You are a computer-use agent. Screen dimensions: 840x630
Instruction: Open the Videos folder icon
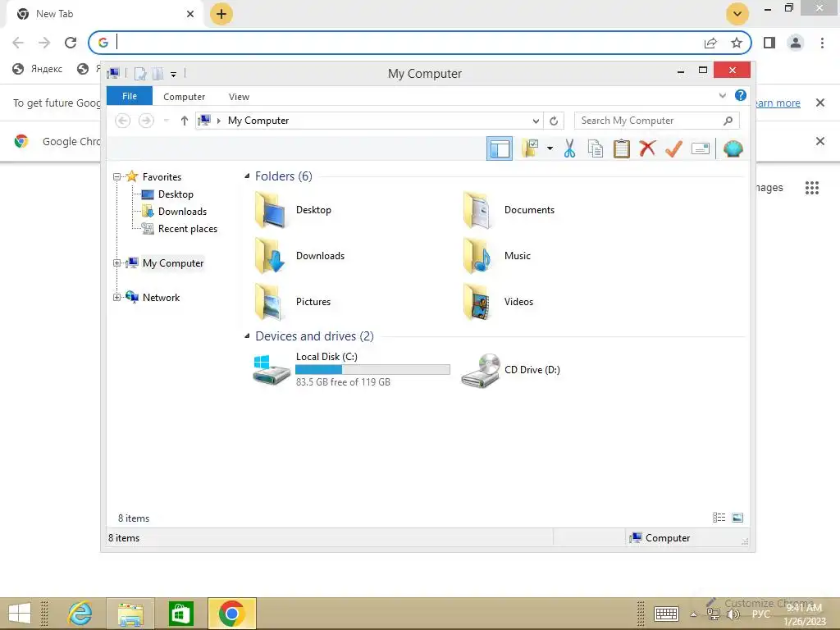point(477,302)
